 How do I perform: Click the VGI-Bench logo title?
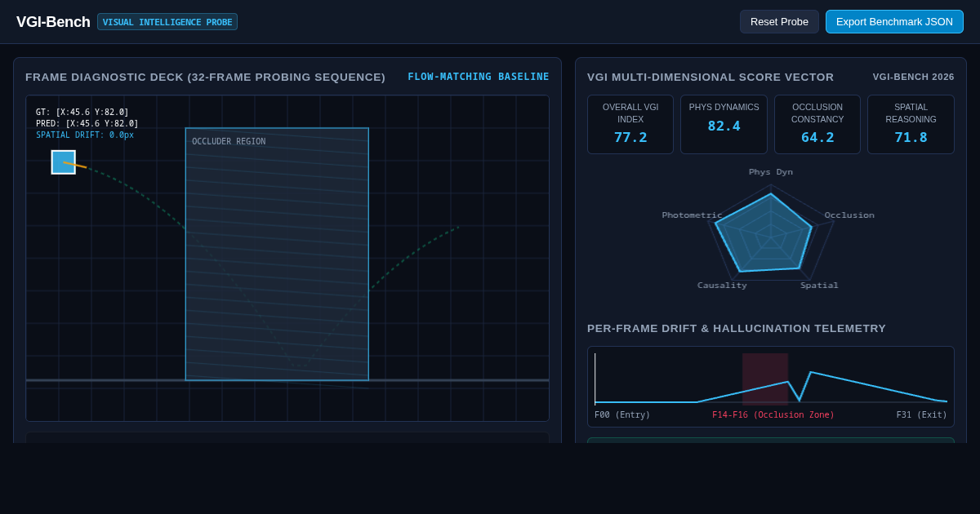coord(53,22)
